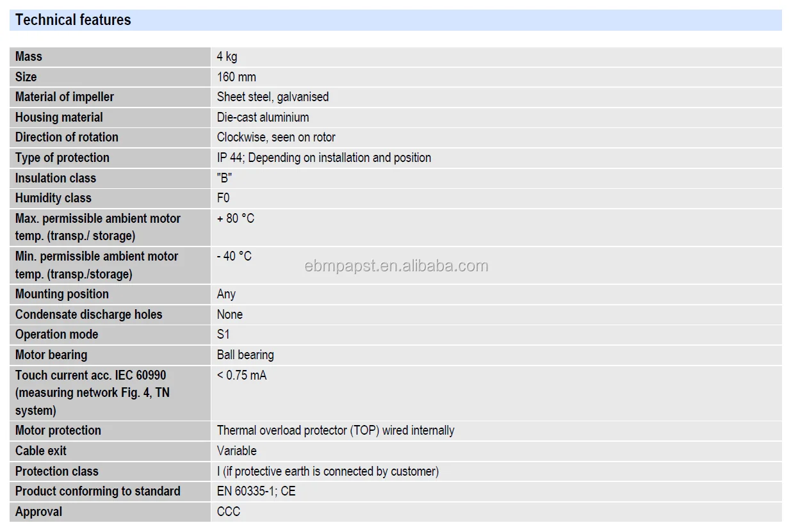This screenshot has width=791, height=532.
Task: Click the Die-cast aluminium value
Action: click(263, 117)
